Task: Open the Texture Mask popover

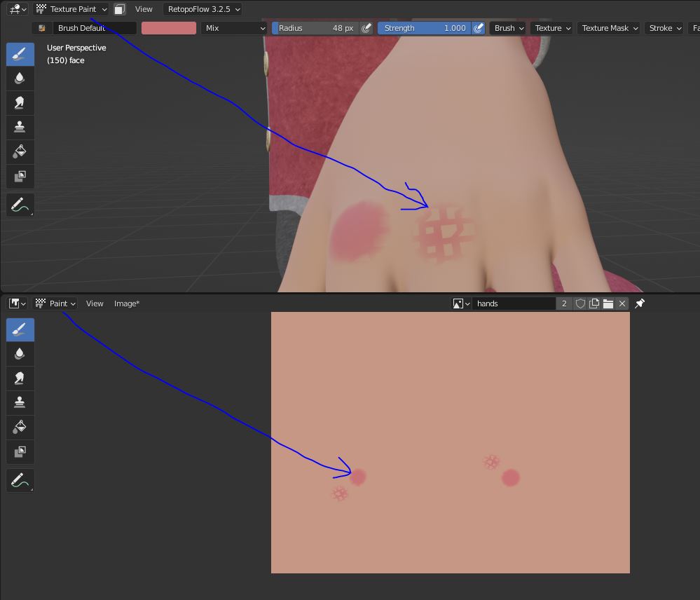Action: (x=610, y=28)
